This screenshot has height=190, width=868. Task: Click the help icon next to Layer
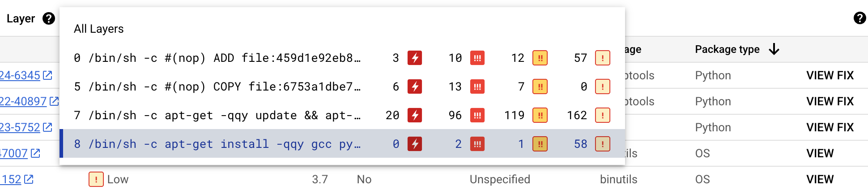pos(49,18)
